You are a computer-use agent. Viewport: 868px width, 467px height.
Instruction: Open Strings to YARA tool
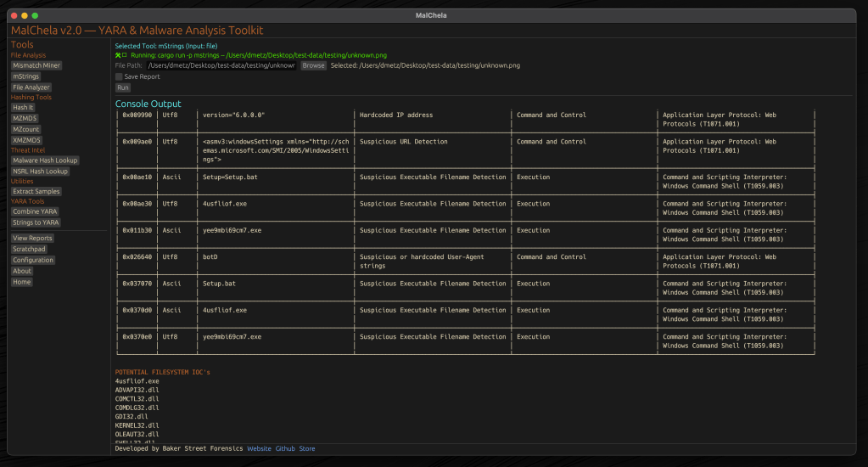[36, 222]
